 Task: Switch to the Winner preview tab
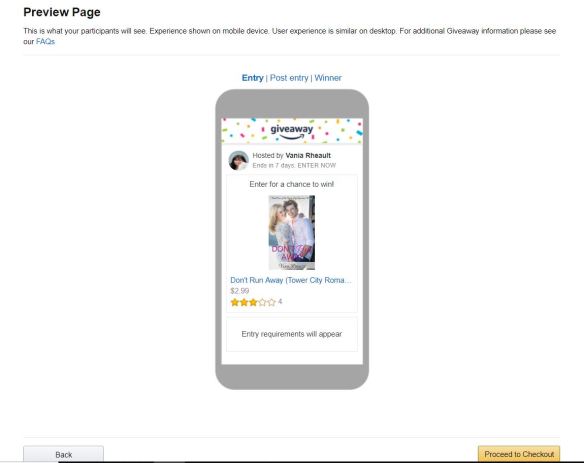tap(328, 78)
